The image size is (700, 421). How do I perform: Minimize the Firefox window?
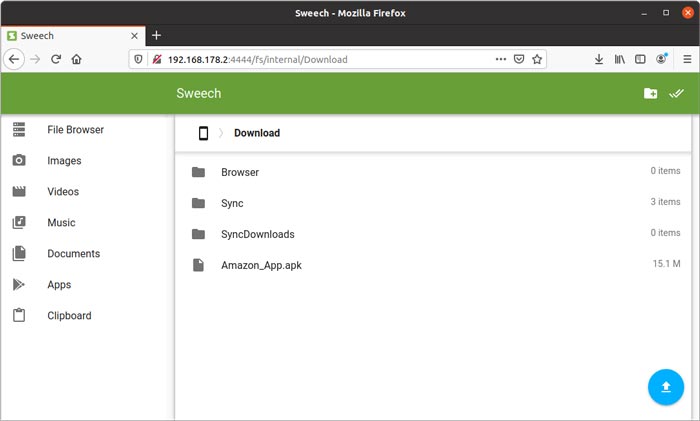644,13
